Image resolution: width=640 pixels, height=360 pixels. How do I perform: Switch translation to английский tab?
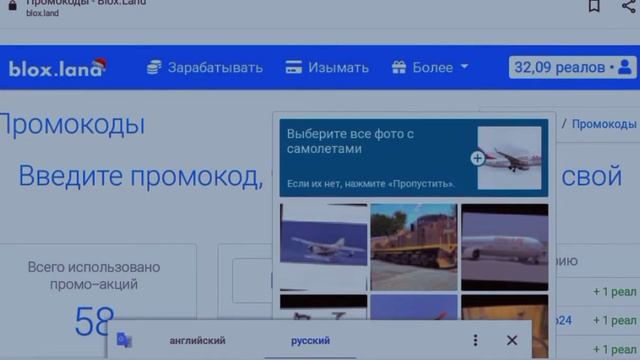point(198,340)
